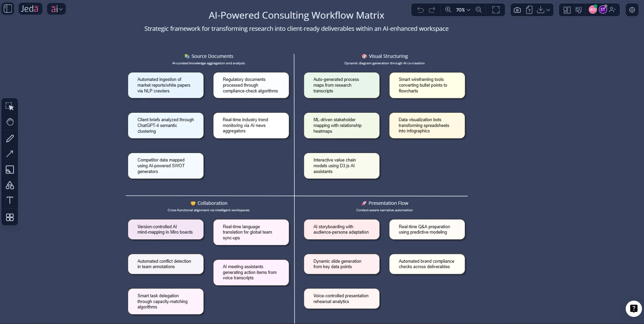644x324 pixels.
Task: Select the Sticky Note tool
Action: click(9, 170)
